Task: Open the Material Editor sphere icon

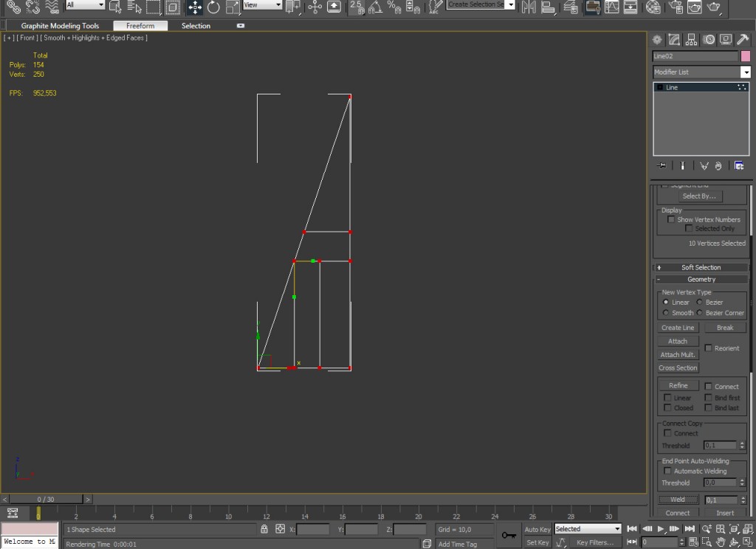Action: tap(653, 7)
